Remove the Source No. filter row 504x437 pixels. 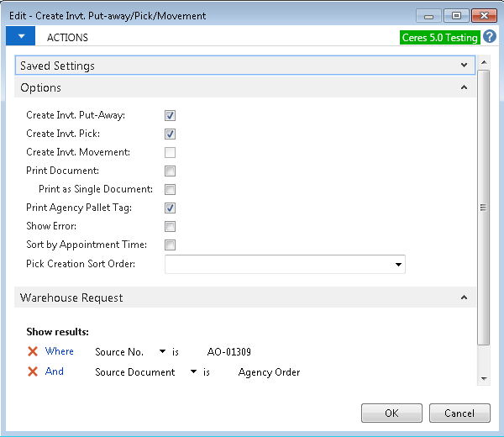coord(33,352)
